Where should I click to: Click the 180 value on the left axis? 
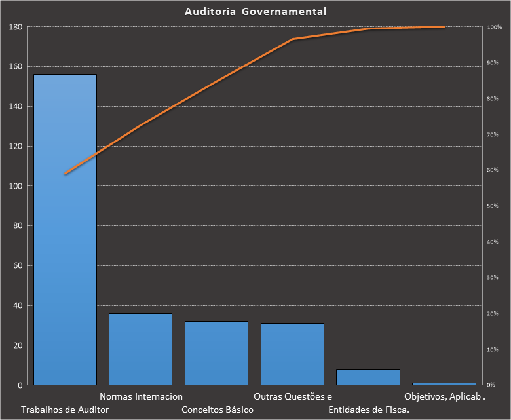point(16,27)
